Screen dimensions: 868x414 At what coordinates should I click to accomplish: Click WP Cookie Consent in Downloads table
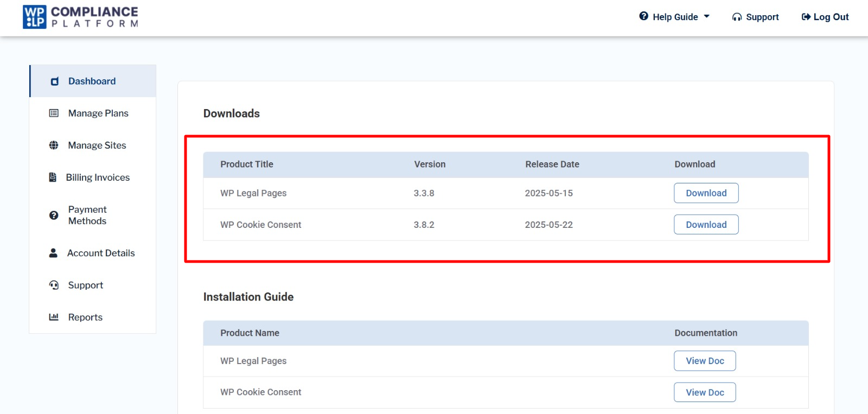pos(260,225)
